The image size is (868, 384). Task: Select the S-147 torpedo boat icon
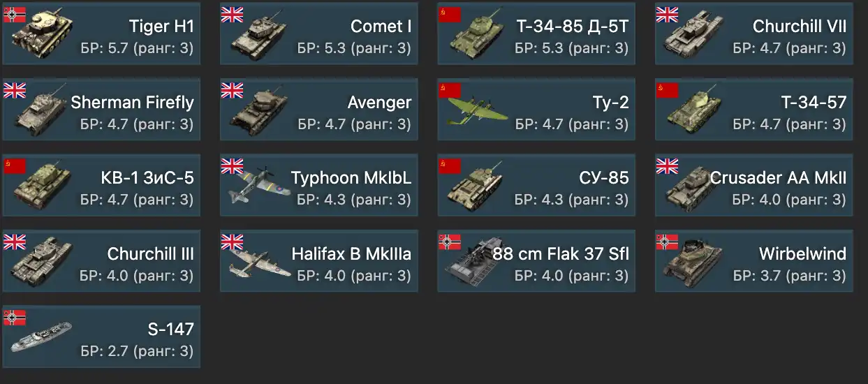point(42,337)
